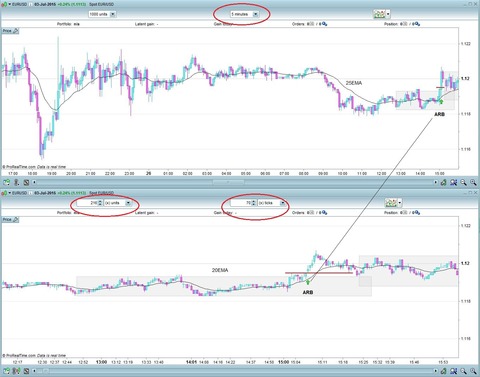Click the top chart horizontal scrollbar thumb
The image size is (480, 377).
(x=228, y=182)
